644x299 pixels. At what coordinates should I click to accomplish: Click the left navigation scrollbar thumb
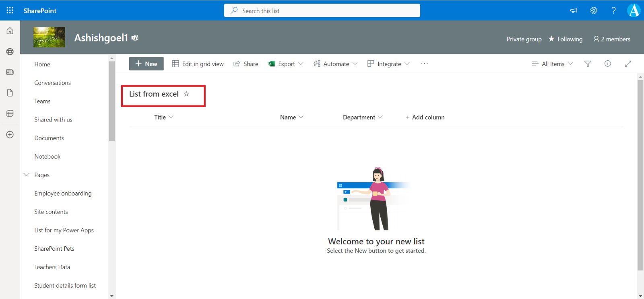[x=112, y=101]
